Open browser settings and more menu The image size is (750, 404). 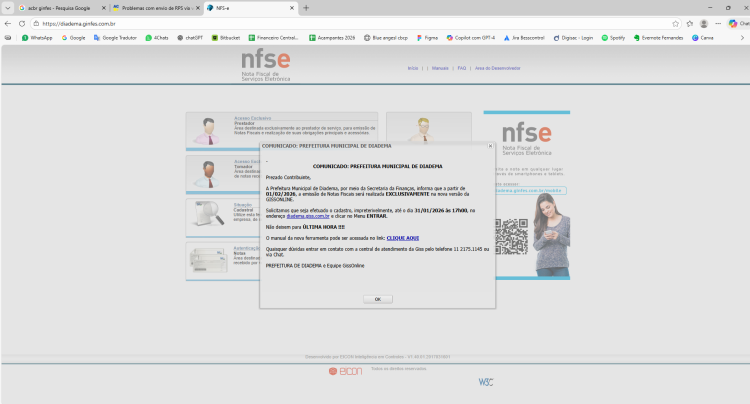pyautogui.click(x=718, y=23)
